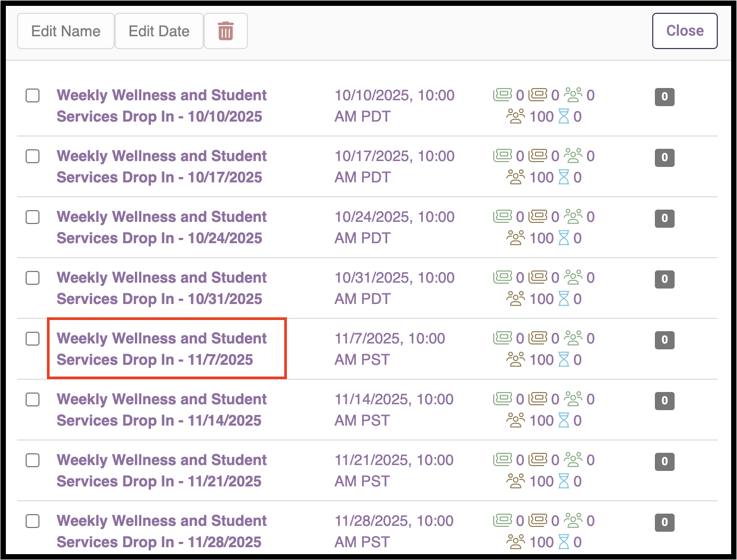Open the Drop In - 11/21/2025 event link
737x560 pixels.
[162, 470]
